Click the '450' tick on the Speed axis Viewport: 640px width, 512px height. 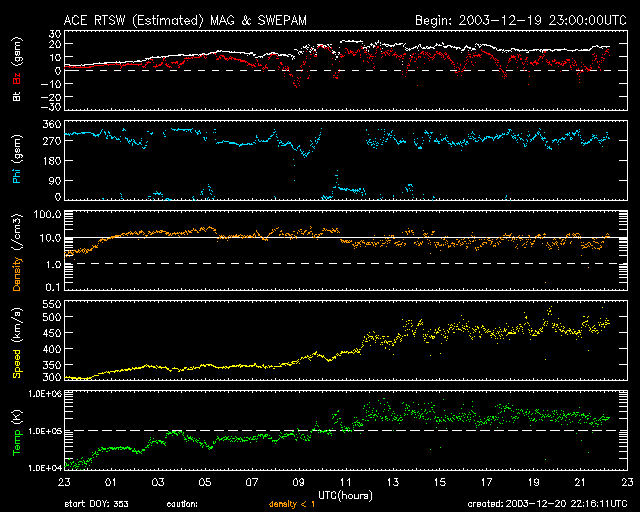coord(52,333)
